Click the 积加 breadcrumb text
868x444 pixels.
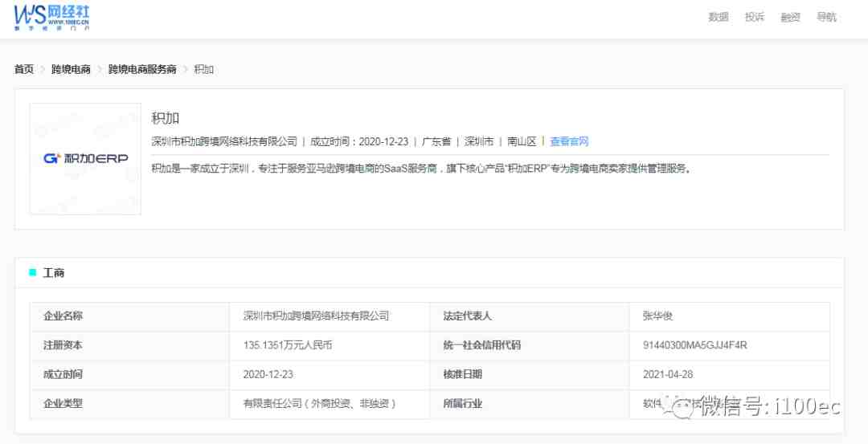tap(203, 69)
